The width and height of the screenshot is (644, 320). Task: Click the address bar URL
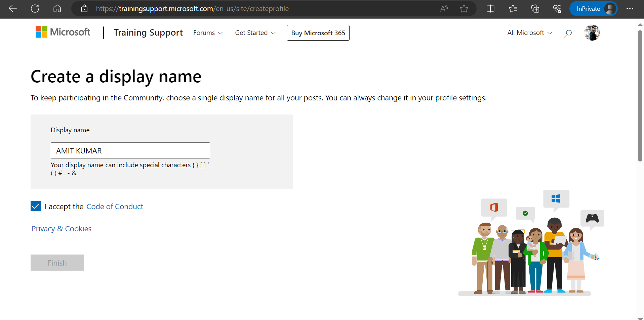[192, 9]
